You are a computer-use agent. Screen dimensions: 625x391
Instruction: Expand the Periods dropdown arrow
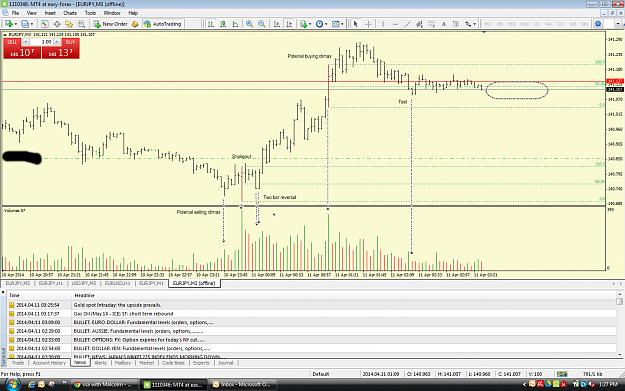326,24
